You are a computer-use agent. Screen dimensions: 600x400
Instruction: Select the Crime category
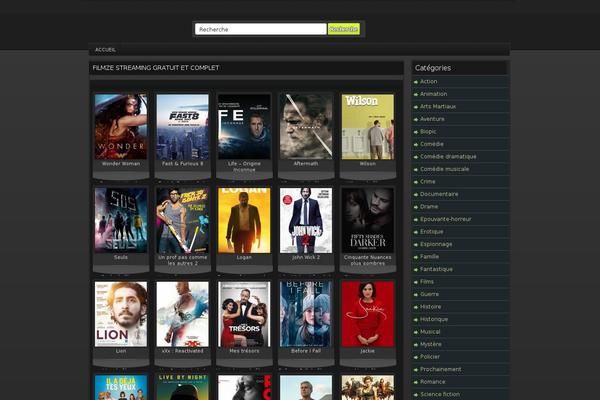428,181
